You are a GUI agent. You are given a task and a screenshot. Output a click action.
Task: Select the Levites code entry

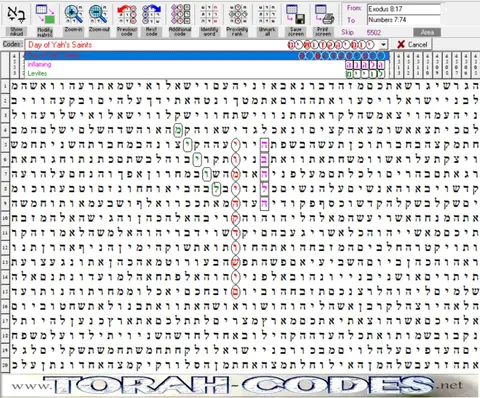point(207,73)
